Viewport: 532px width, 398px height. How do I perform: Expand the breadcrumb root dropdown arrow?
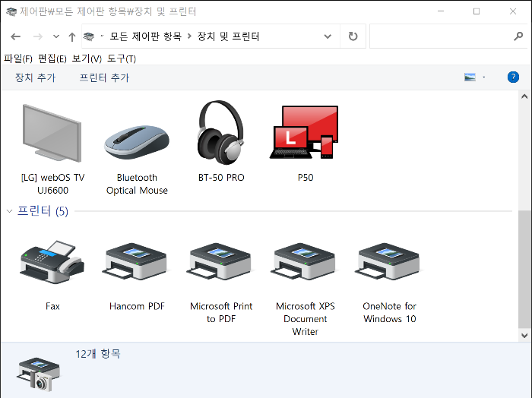click(x=102, y=36)
